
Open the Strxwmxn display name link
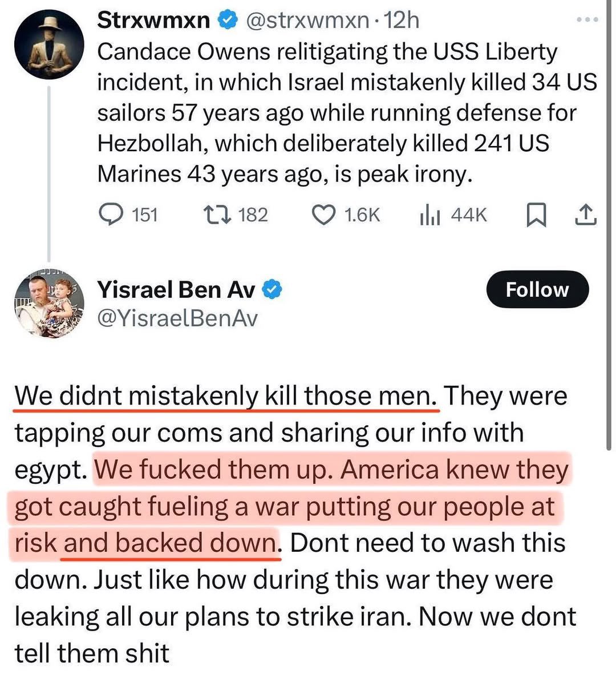pos(153,21)
